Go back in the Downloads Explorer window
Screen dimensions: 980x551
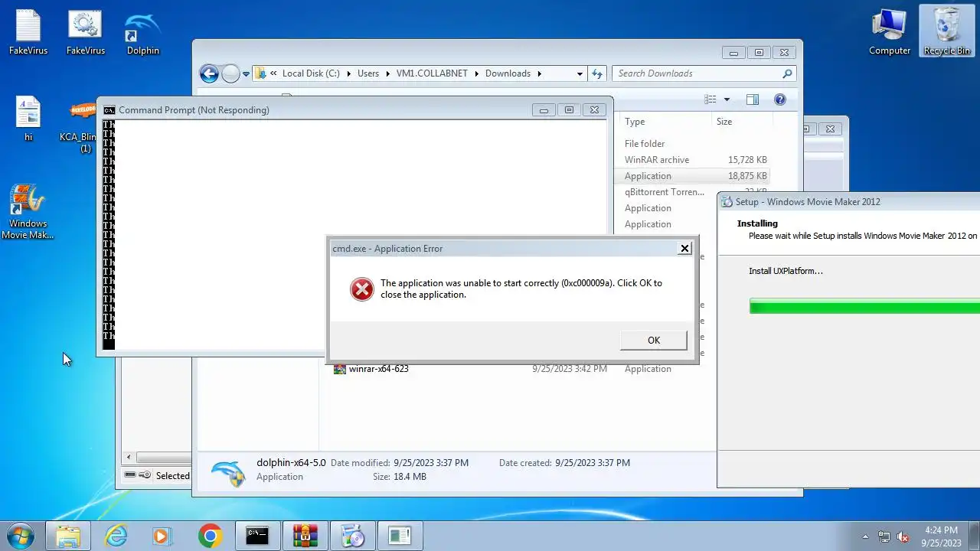pyautogui.click(x=209, y=73)
